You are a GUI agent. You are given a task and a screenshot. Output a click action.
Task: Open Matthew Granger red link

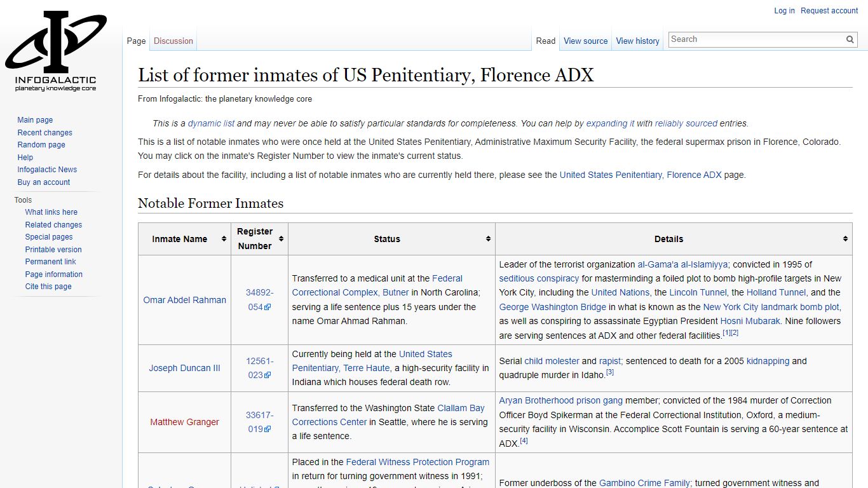pos(185,422)
